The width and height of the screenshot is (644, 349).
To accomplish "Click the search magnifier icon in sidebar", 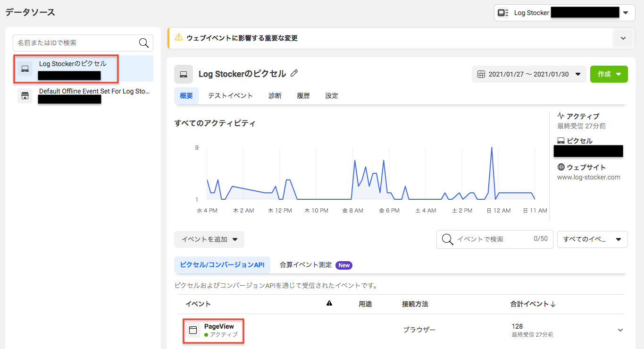I will tap(144, 43).
